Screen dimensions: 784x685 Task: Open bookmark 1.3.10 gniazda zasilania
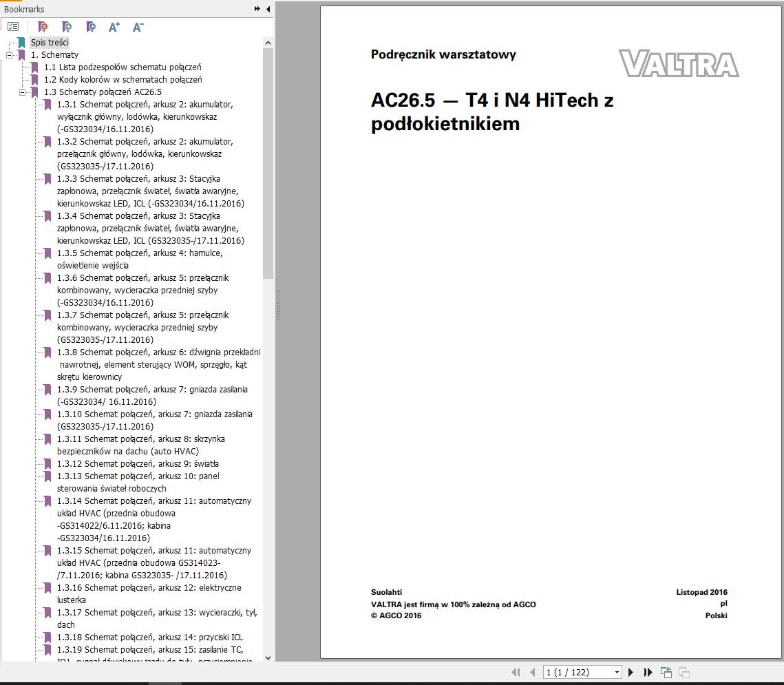tap(154, 420)
